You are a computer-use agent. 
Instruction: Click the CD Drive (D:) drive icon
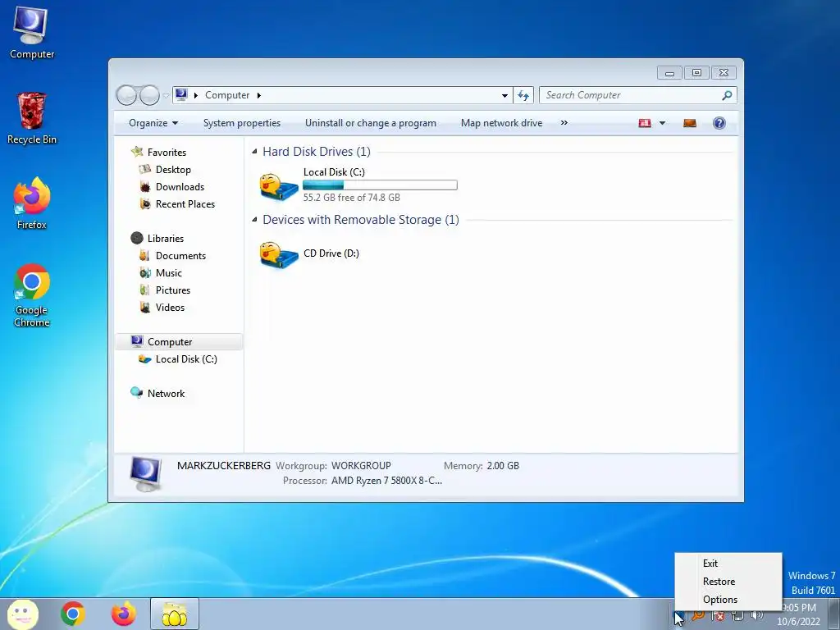[x=279, y=254]
